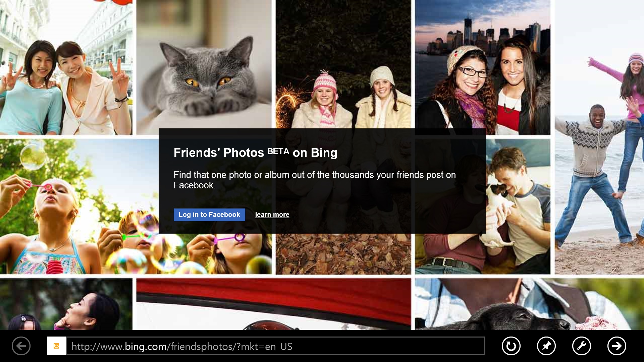
Task: Open the night photo with sparkler girls
Action: (343, 64)
